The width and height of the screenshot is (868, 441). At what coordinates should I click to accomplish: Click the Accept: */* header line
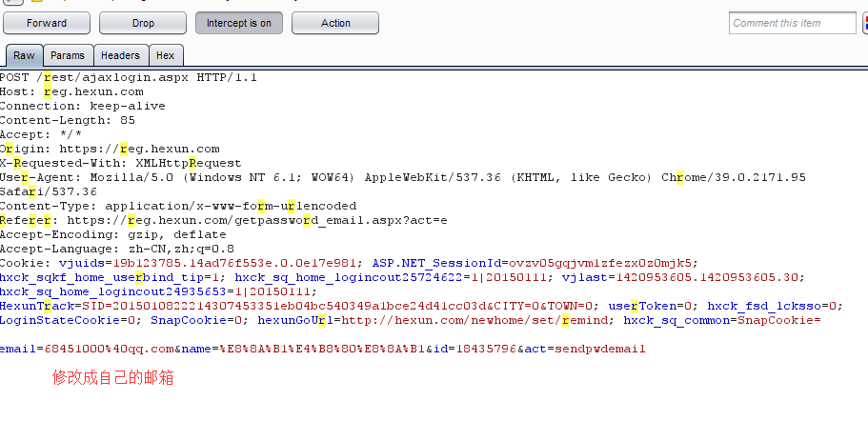click(x=41, y=135)
